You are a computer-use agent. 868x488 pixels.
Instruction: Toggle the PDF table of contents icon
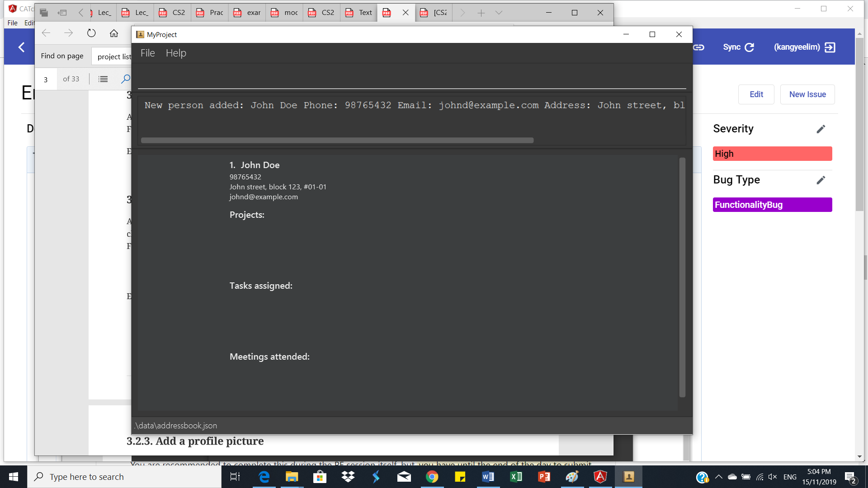tap(103, 79)
